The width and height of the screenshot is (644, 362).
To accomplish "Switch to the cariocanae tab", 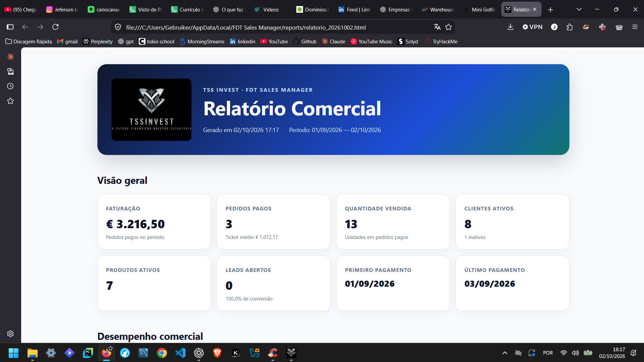I will (104, 9).
